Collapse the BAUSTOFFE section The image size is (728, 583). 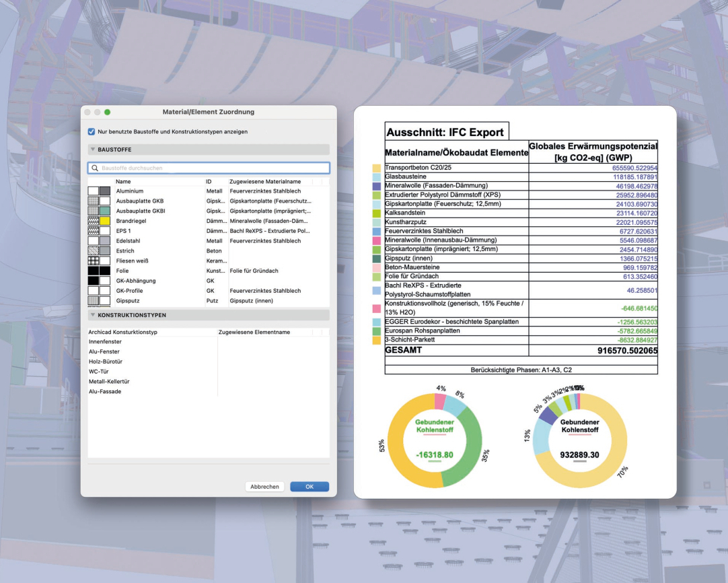point(92,149)
